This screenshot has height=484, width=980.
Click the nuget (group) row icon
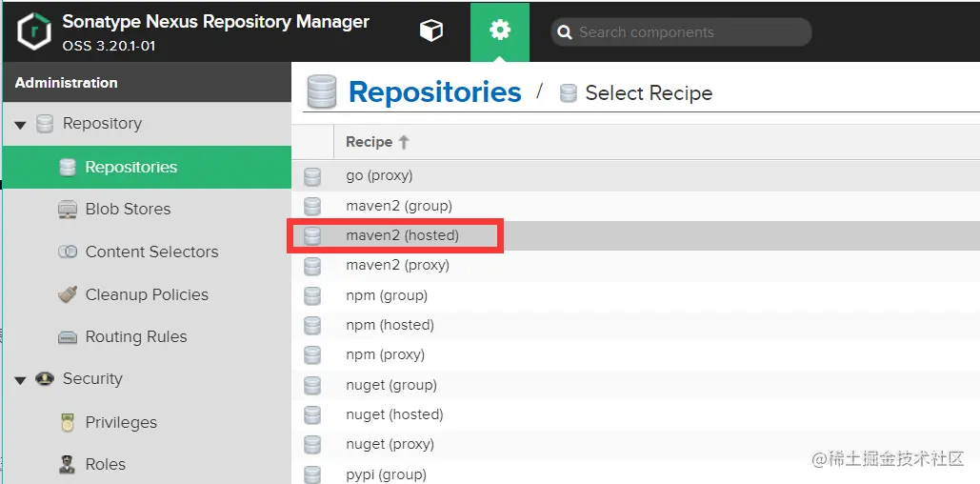click(311, 385)
